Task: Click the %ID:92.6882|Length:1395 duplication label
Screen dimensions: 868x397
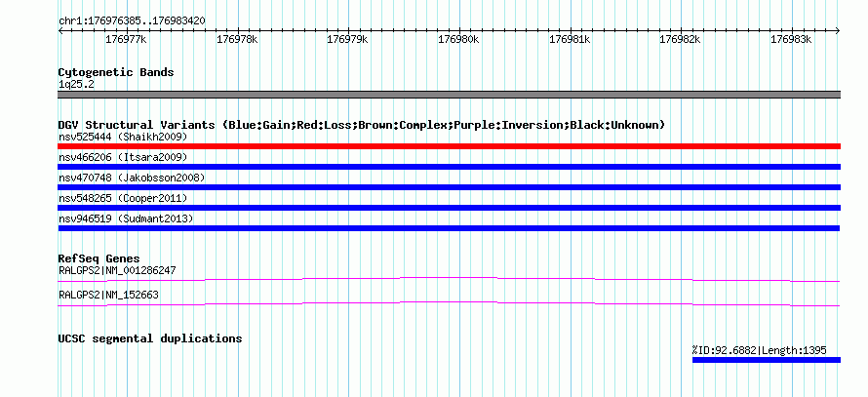Action: pyautogui.click(x=759, y=350)
